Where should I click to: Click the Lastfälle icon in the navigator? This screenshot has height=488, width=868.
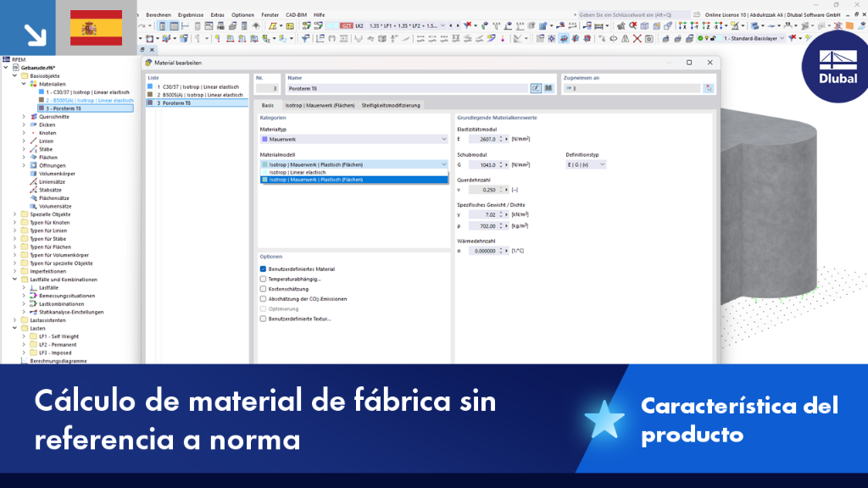coord(33,288)
